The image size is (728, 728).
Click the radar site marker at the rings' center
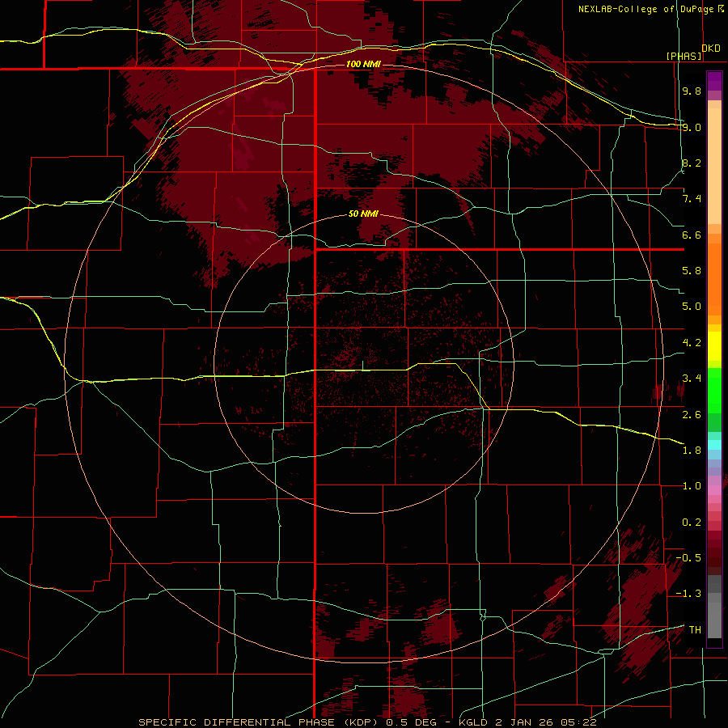(x=362, y=366)
